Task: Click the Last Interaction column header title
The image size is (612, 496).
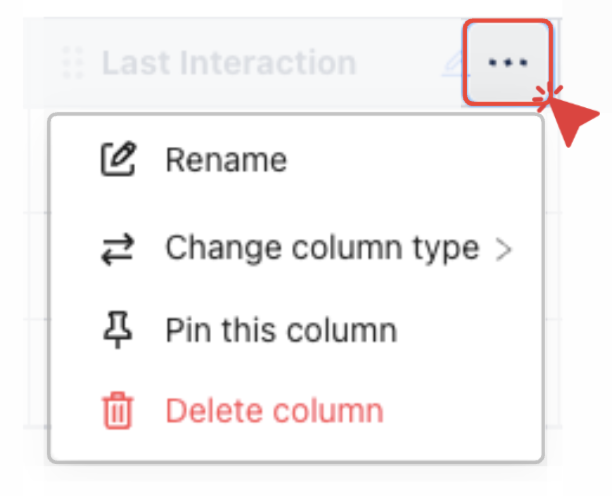Action: pyautogui.click(x=229, y=63)
